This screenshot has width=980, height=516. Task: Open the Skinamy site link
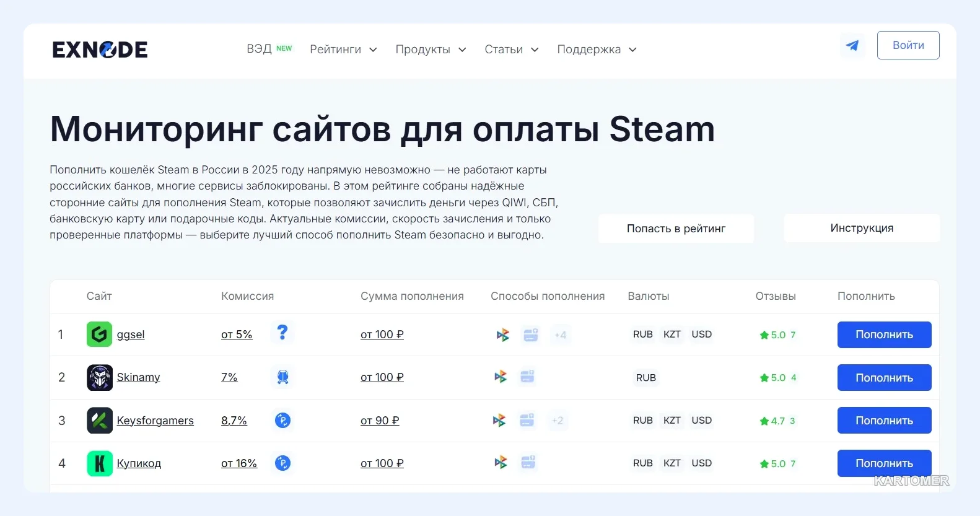(x=138, y=377)
